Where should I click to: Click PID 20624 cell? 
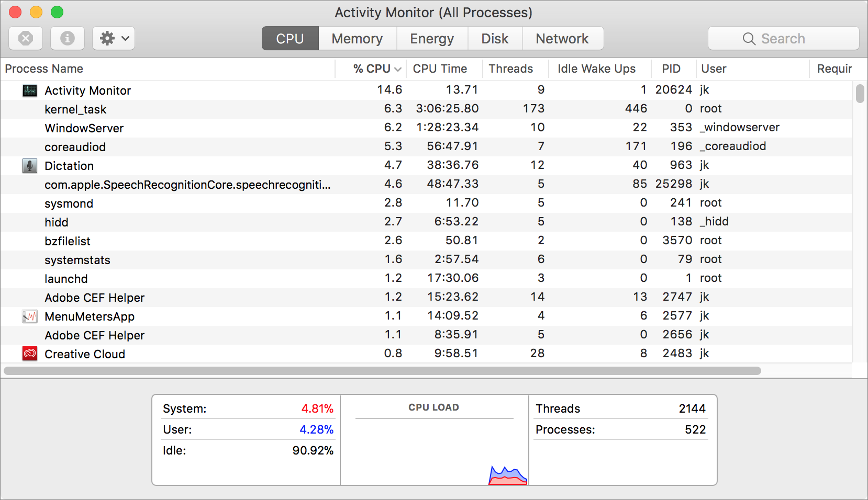point(674,89)
